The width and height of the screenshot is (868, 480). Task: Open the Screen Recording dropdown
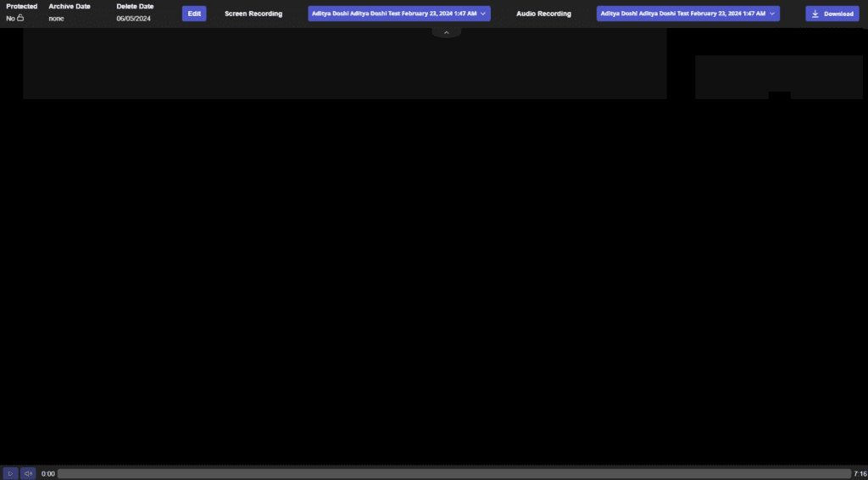coord(399,14)
